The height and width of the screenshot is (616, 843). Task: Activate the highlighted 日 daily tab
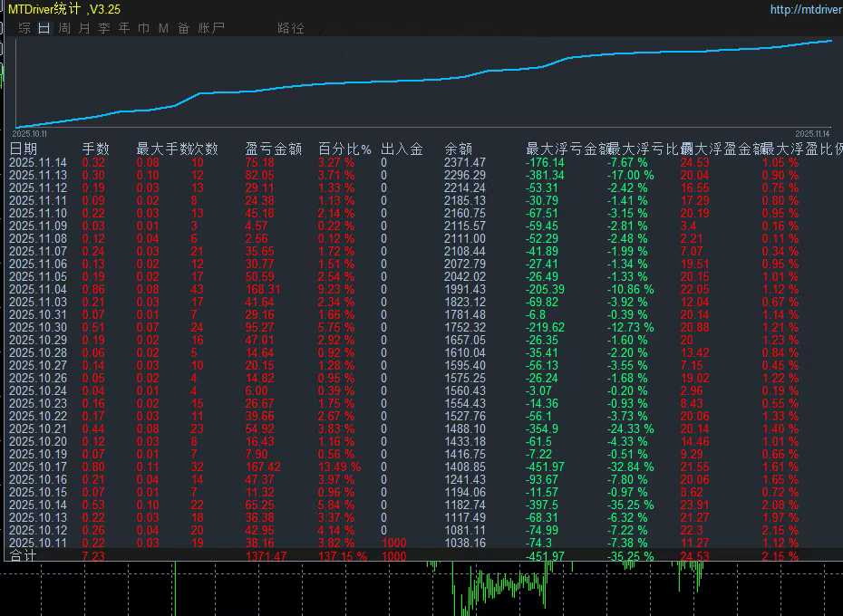pos(43,27)
